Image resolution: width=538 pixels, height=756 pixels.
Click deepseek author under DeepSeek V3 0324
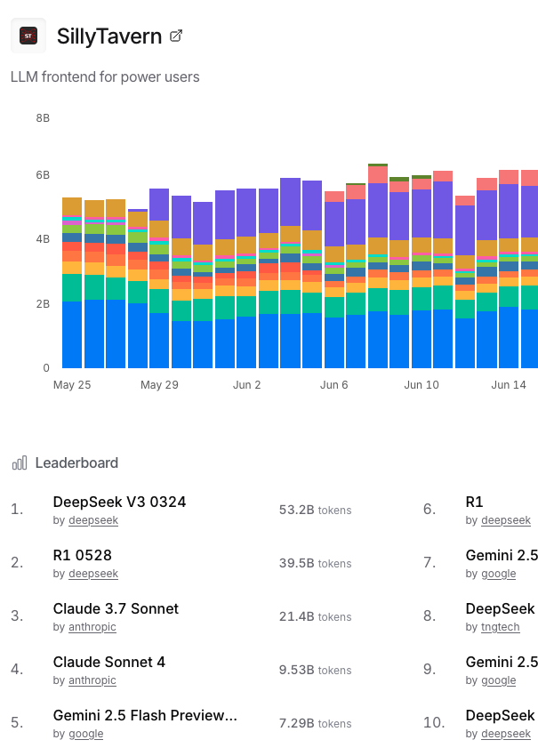[x=93, y=520]
